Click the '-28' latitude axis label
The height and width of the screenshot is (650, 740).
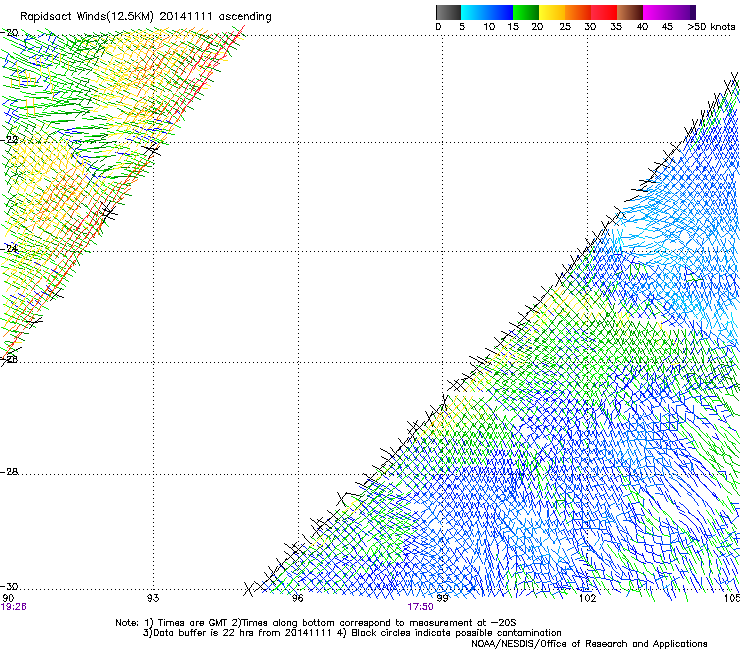(9, 472)
